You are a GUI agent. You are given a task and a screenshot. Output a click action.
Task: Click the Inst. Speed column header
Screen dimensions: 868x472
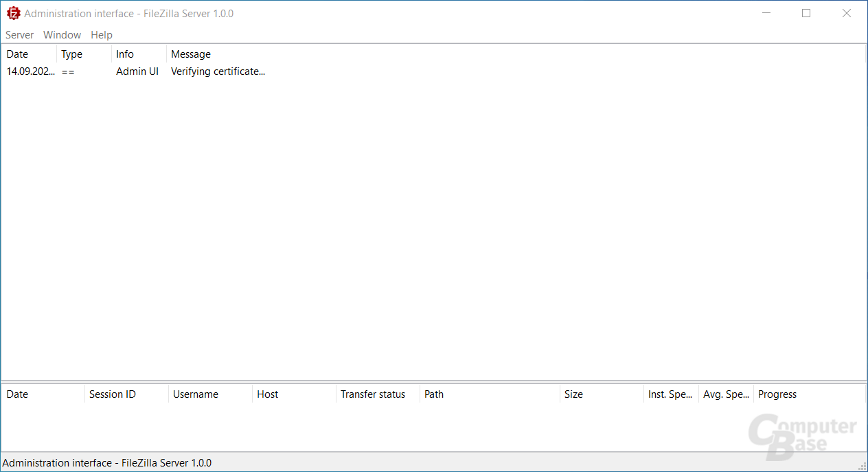pos(671,394)
